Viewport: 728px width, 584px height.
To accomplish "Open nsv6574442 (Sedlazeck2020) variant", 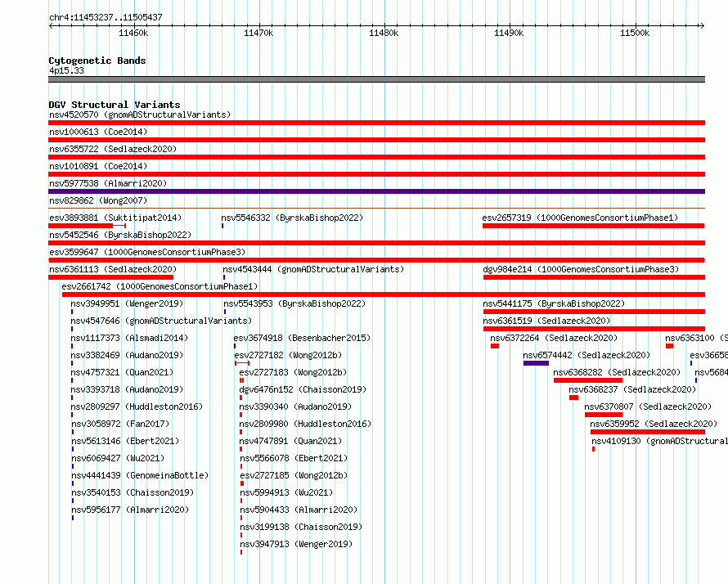I will point(586,355).
